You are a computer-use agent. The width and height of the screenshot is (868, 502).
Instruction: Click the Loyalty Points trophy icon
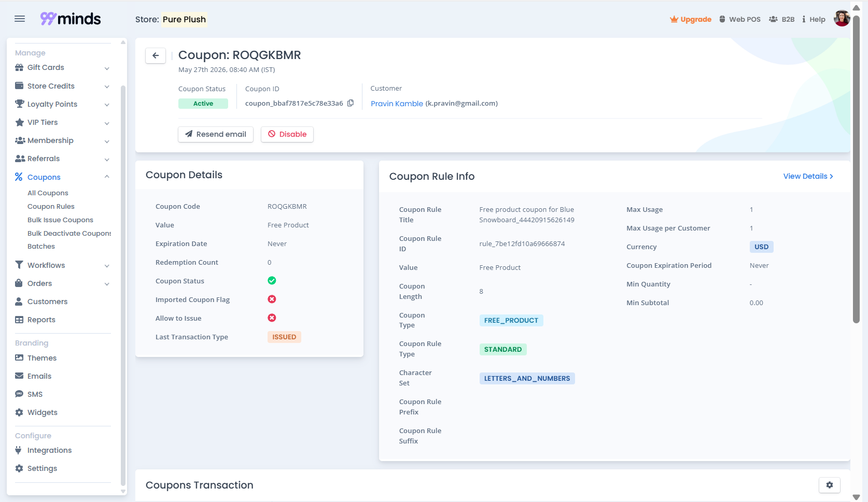pyautogui.click(x=20, y=104)
